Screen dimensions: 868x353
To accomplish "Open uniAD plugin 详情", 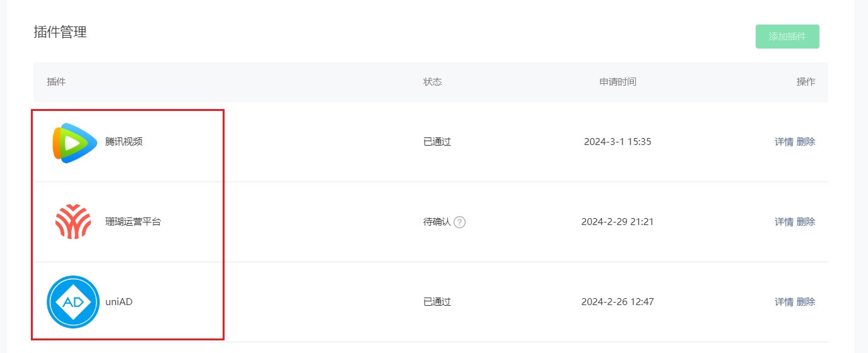I will 784,302.
